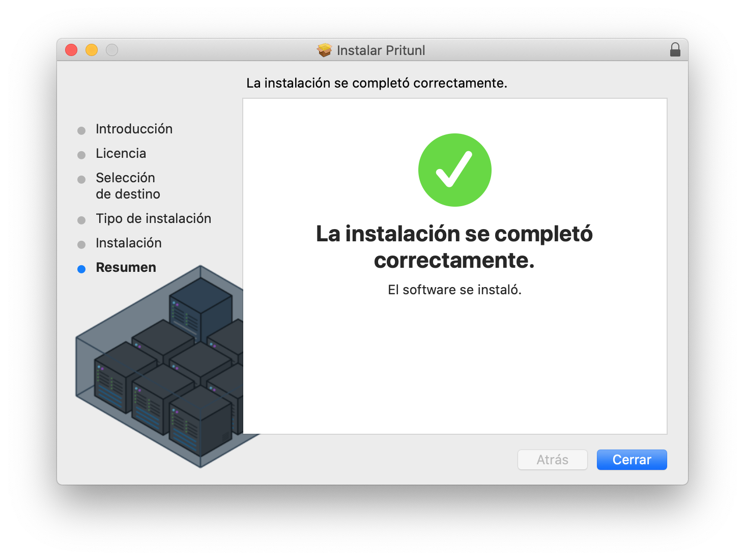Click the Cerrar button
Screen dimensions: 745x560
(632, 460)
